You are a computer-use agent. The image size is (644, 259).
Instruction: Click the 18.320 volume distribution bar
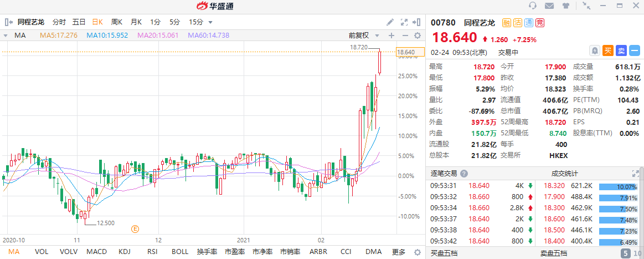617,186
